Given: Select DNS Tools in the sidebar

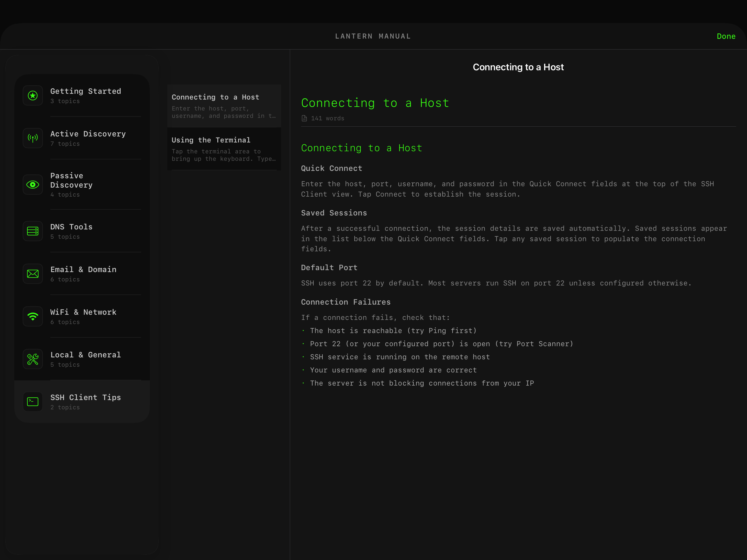Looking at the screenshot, I should 71,227.
